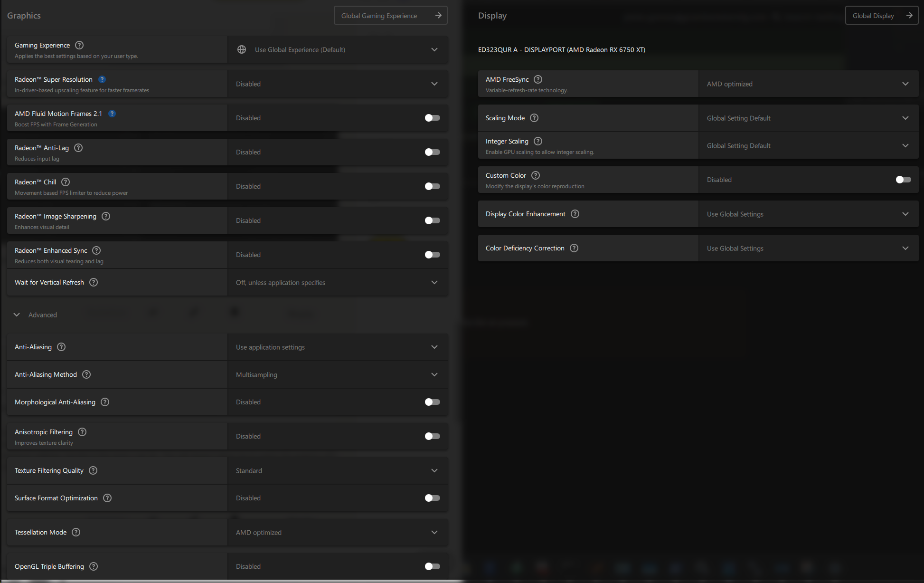Expand the Anti-Aliasing Method dropdown

pyautogui.click(x=338, y=375)
